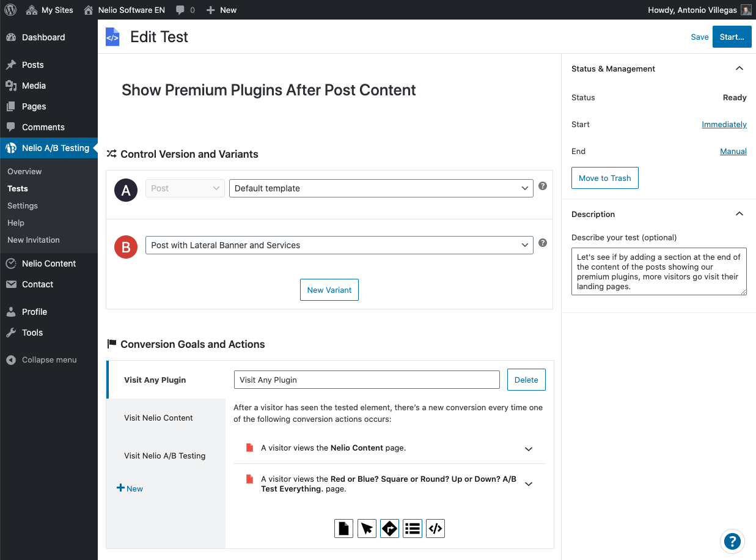Expand the Nelio Content page action
The height and width of the screenshot is (560, 756).
pos(529,449)
